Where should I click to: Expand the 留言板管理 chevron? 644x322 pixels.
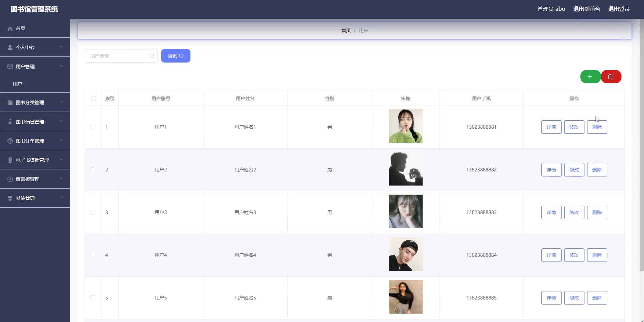point(61,178)
